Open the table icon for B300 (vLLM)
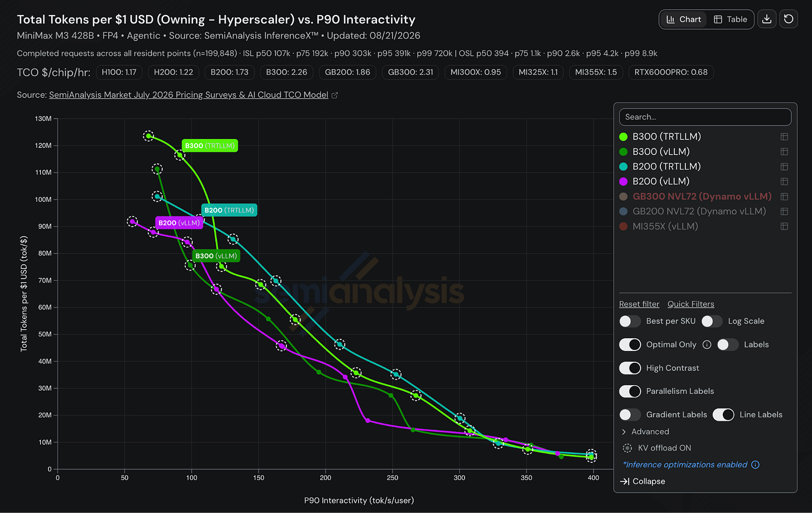This screenshot has height=513, width=812. pyautogui.click(x=784, y=152)
